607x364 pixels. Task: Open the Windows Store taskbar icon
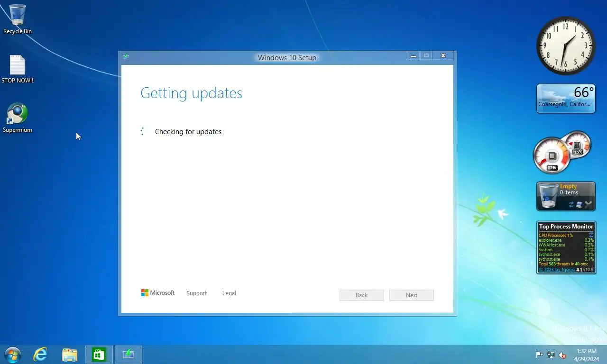[99, 355]
